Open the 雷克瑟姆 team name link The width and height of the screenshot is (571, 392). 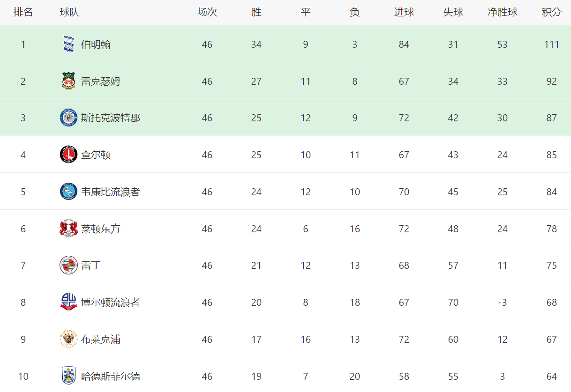point(100,81)
